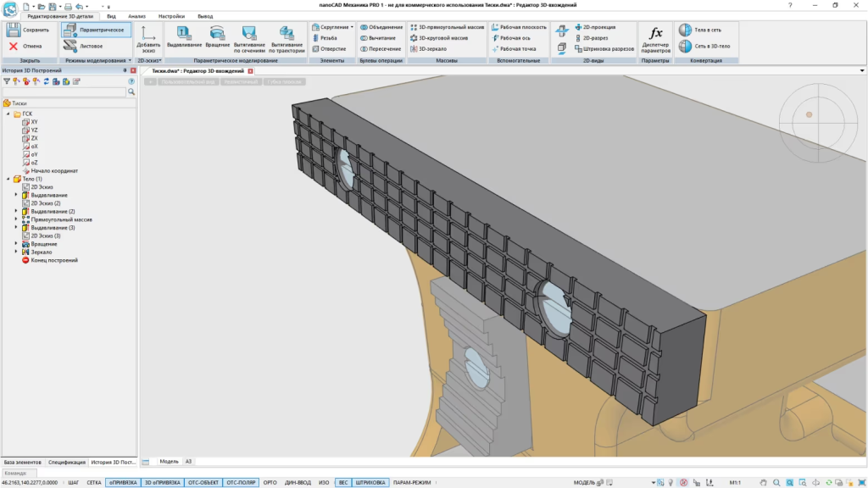
Task: Click the Сохранить button
Action: tap(29, 30)
